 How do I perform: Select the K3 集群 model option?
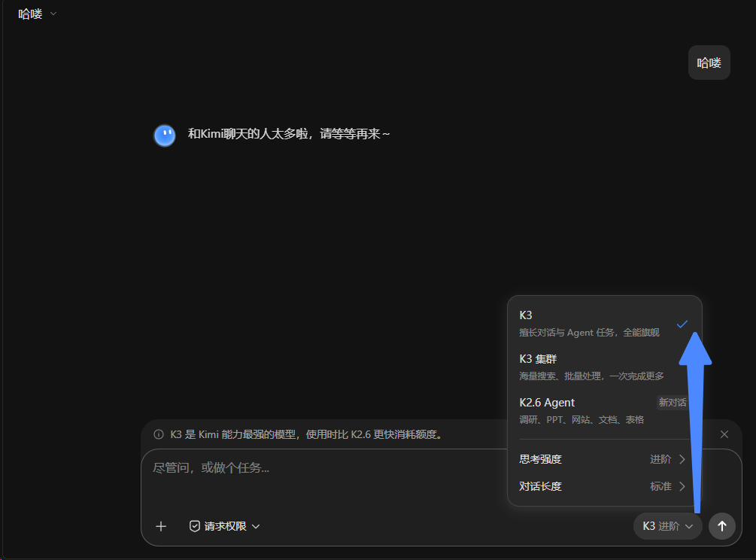tap(604, 367)
